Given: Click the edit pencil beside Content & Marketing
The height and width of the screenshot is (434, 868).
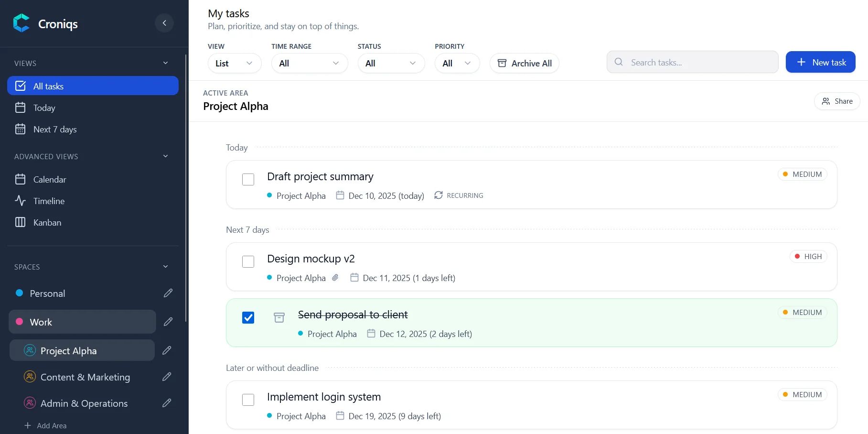Looking at the screenshot, I should click(x=167, y=377).
